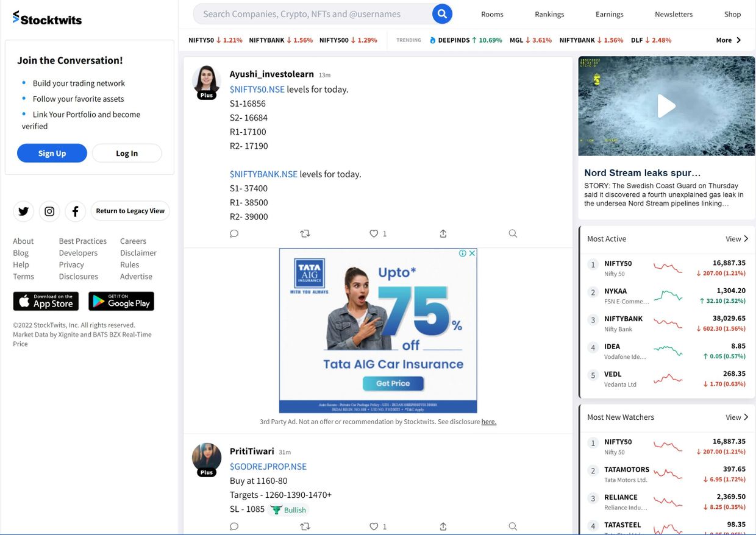Reshare Ayushi_investolearn's post with repost icon
The height and width of the screenshot is (535, 756).
pos(305,233)
